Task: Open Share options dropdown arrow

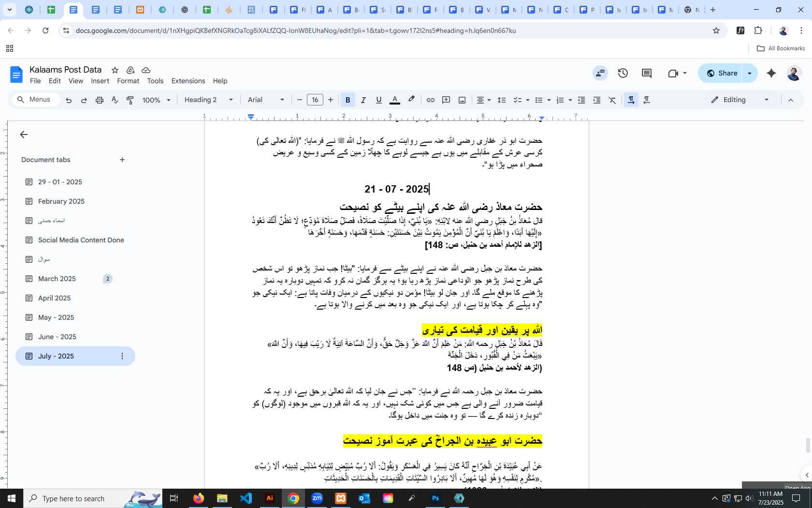Action: tap(750, 73)
